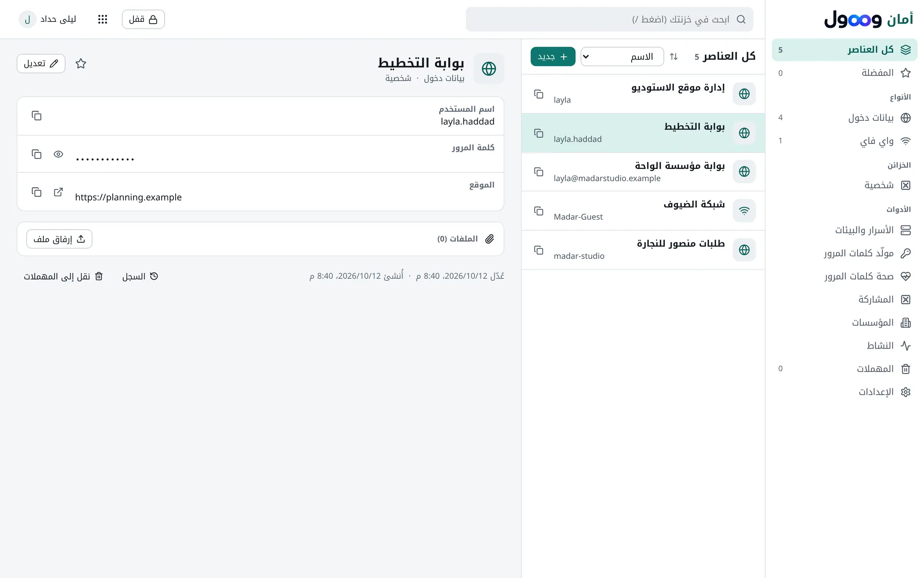This screenshot has width=924, height=578.
Task: Open ليلى حداد user account menu
Action: point(47,19)
